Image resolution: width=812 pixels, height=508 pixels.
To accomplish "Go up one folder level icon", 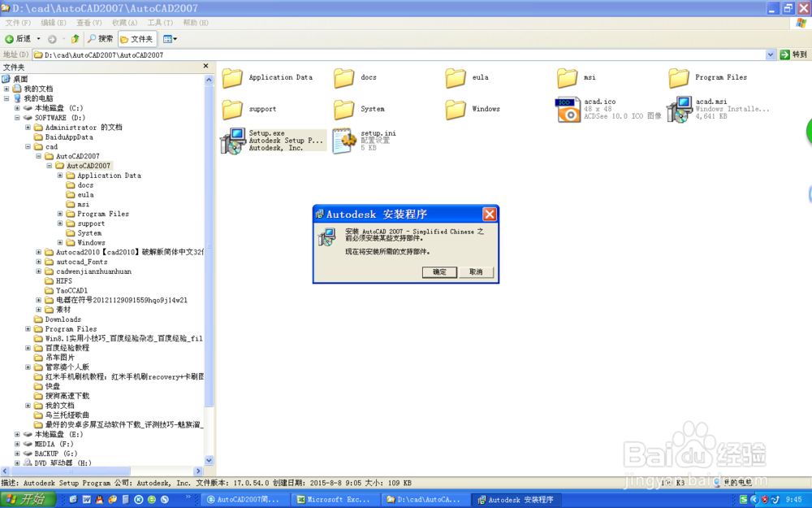I will click(x=76, y=39).
